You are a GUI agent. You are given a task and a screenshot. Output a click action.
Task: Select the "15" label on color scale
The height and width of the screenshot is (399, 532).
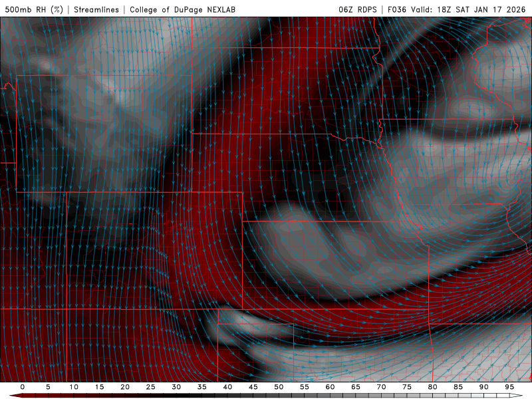click(x=99, y=387)
